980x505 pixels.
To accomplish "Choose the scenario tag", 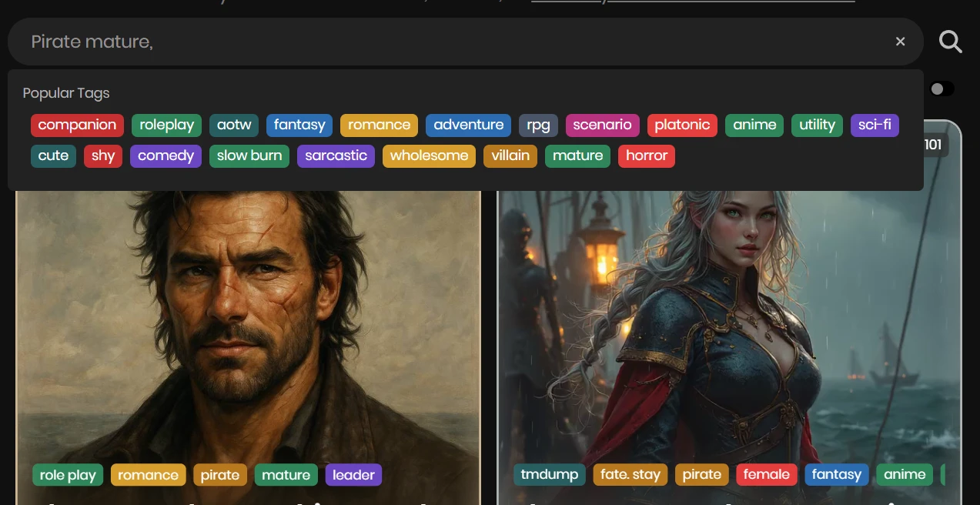I will [x=602, y=125].
